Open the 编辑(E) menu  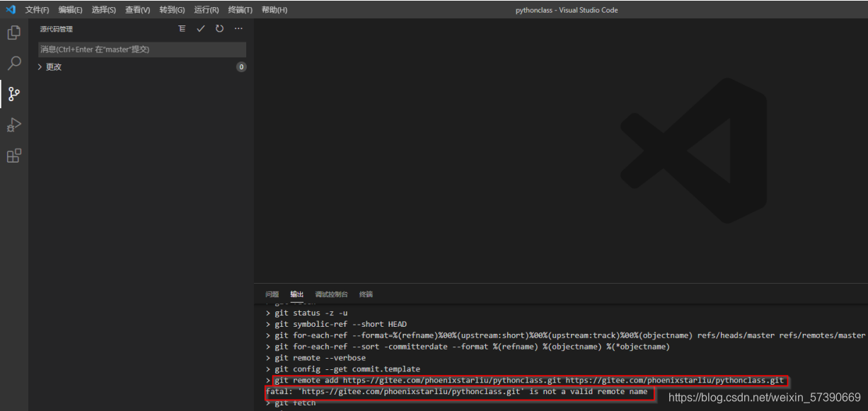coord(71,10)
